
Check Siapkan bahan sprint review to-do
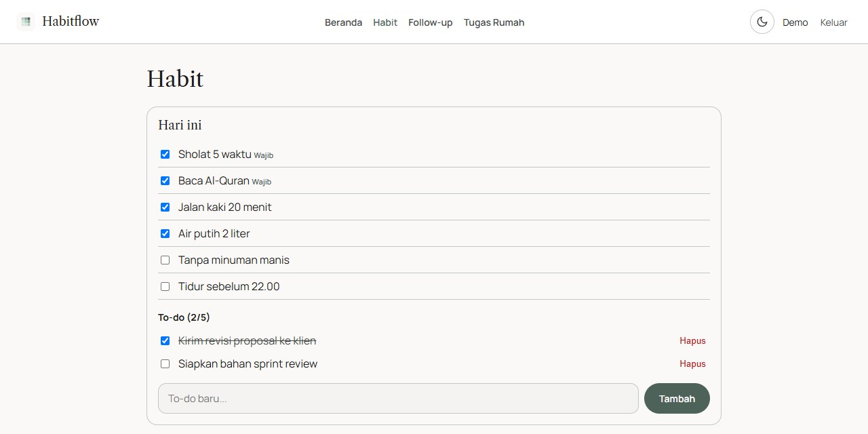[x=165, y=364]
